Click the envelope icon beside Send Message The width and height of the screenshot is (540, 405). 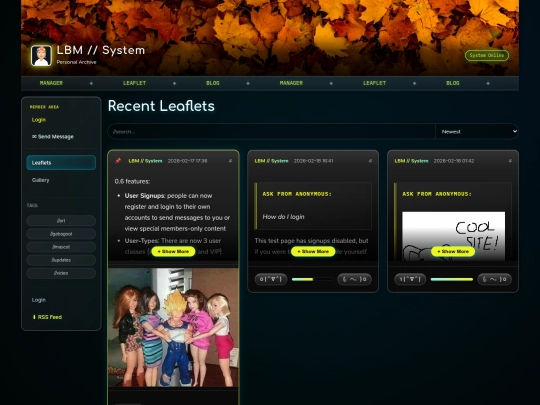point(34,137)
